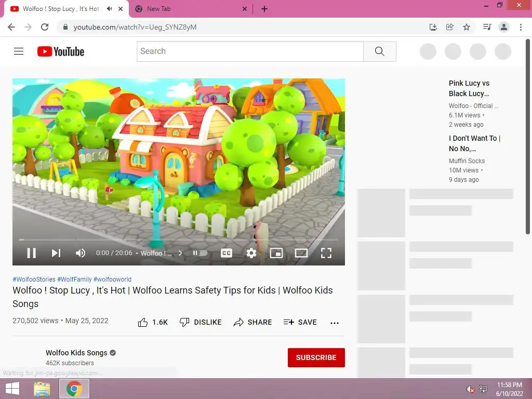Go forward in browser history
Screen dimensions: 532x399
28,27
